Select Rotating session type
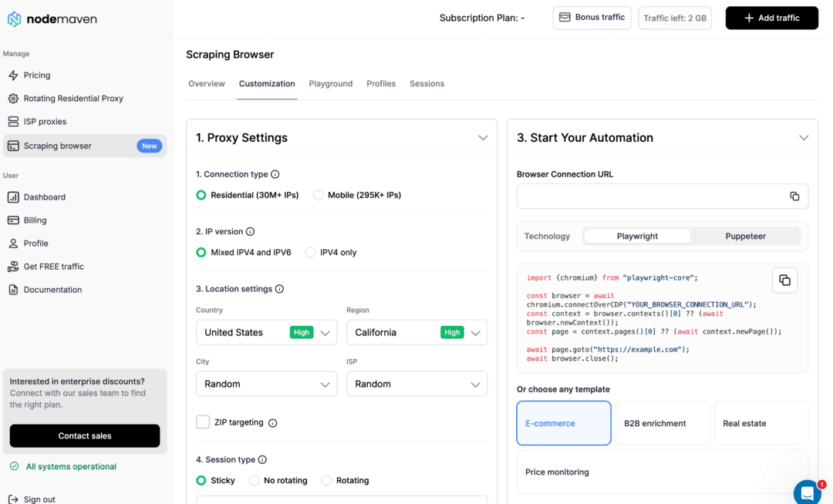Image resolution: width=833 pixels, height=504 pixels. pyautogui.click(x=326, y=481)
